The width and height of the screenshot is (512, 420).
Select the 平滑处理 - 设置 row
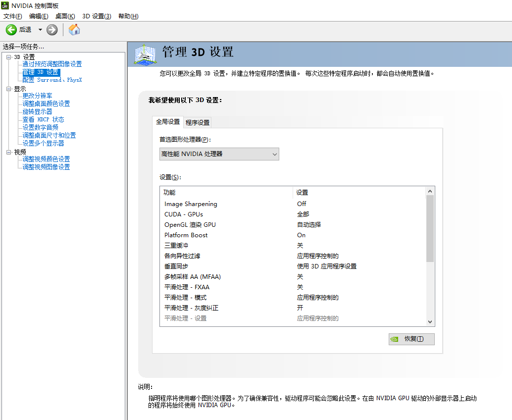pos(293,318)
